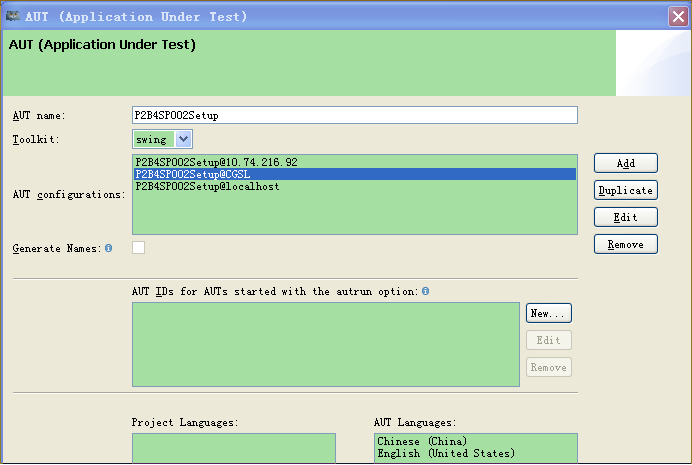Click New... to add an AUT ID
The width and height of the screenshot is (692, 465).
tap(549, 313)
